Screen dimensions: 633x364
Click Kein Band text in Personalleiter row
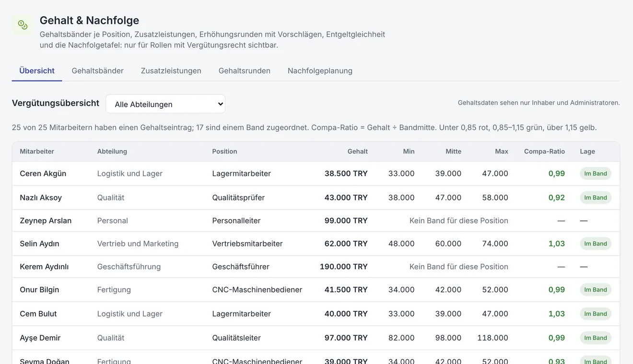(459, 221)
